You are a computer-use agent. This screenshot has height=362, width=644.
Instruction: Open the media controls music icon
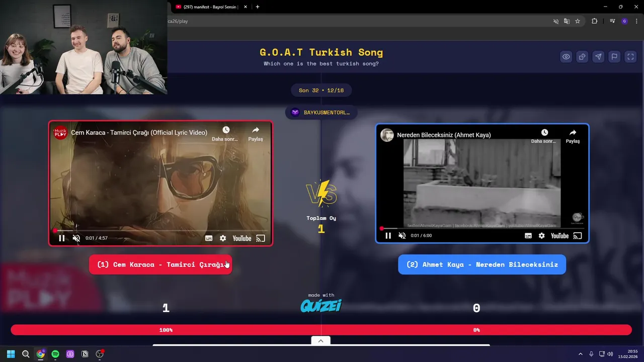click(612, 21)
